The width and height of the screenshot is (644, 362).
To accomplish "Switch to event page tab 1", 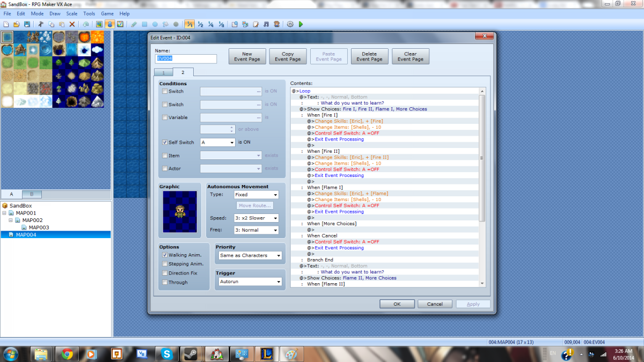I will point(163,72).
